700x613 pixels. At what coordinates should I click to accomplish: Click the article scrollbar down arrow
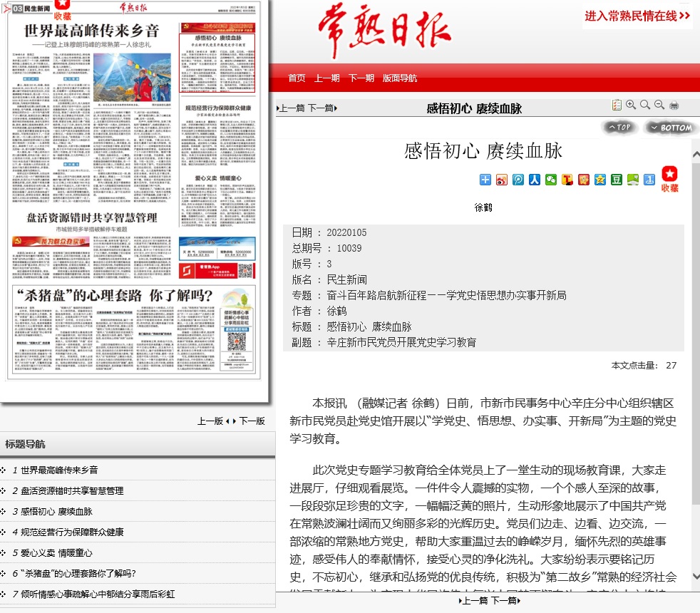click(x=696, y=577)
